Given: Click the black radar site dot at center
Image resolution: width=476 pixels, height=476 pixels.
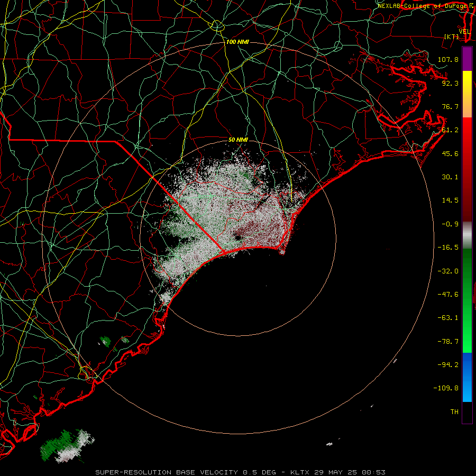Looking at the screenshot, I should click(238, 237).
